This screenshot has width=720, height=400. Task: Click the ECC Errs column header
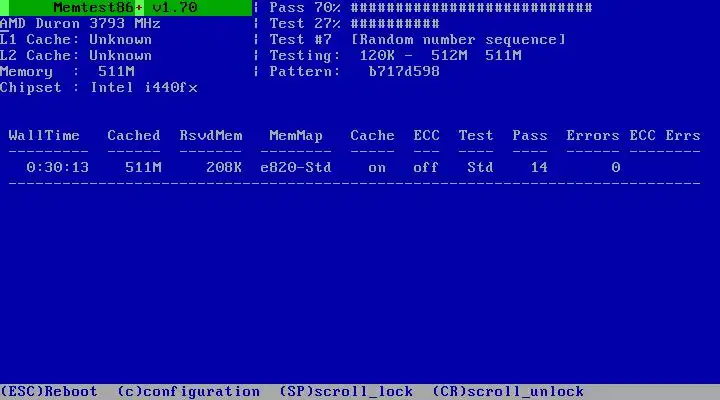tap(665, 135)
